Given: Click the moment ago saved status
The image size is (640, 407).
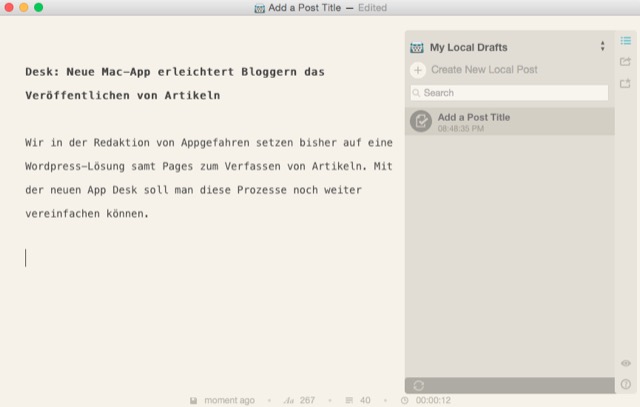Looking at the screenshot, I should [229, 400].
